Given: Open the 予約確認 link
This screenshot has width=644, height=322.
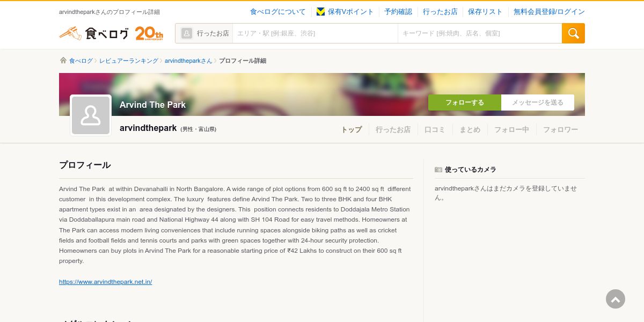Looking at the screenshot, I should tap(398, 12).
